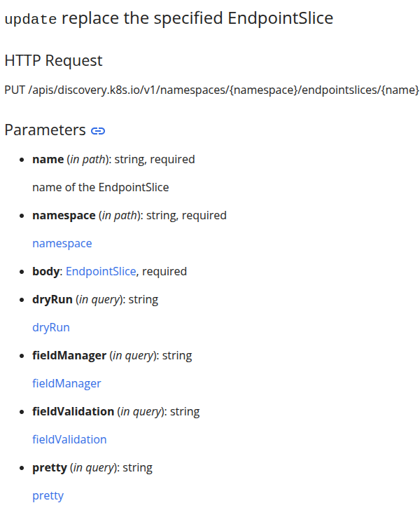This screenshot has width=420, height=510.
Task: Open the blue fieldManager link
Action: pyautogui.click(x=66, y=383)
